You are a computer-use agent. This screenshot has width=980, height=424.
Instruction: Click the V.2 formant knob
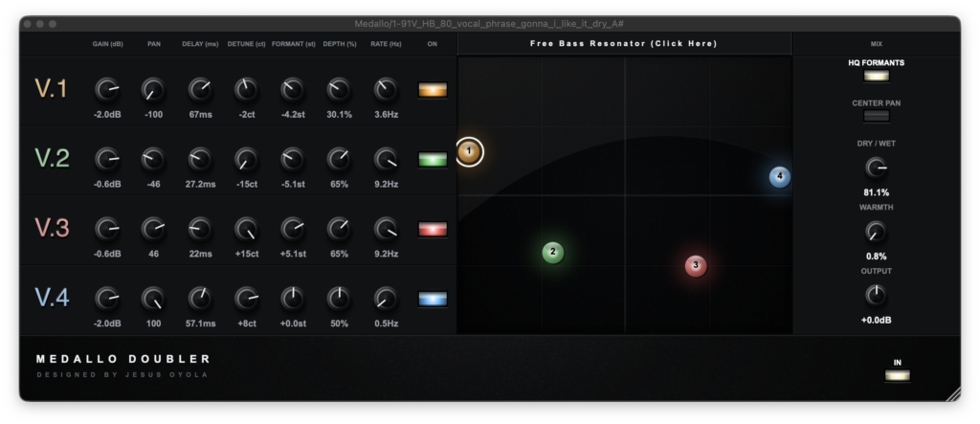point(293,160)
